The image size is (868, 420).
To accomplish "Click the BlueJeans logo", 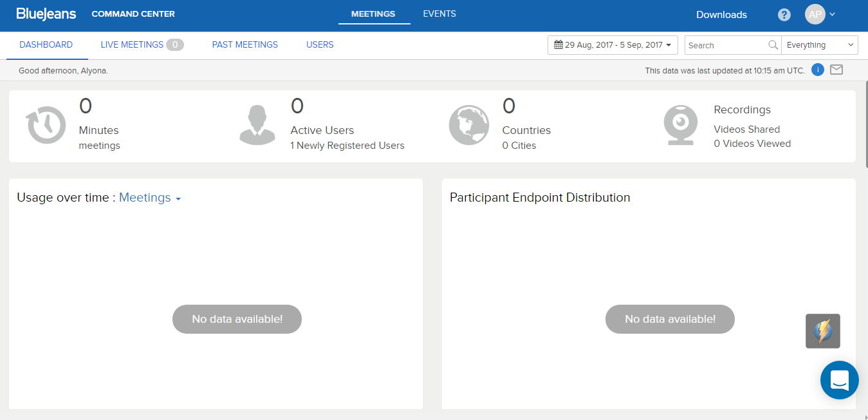I will pos(46,14).
